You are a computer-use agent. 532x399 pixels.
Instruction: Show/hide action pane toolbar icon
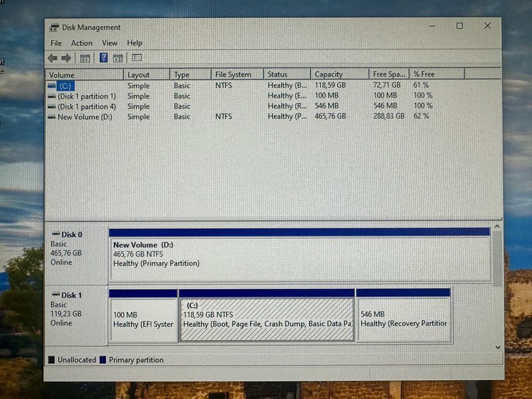(x=117, y=58)
